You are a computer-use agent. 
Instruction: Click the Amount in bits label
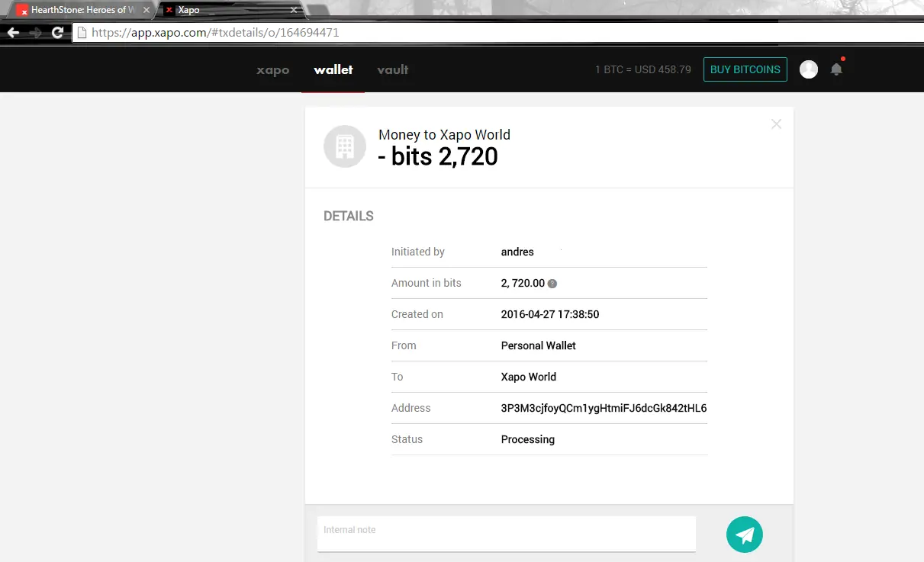click(x=427, y=283)
